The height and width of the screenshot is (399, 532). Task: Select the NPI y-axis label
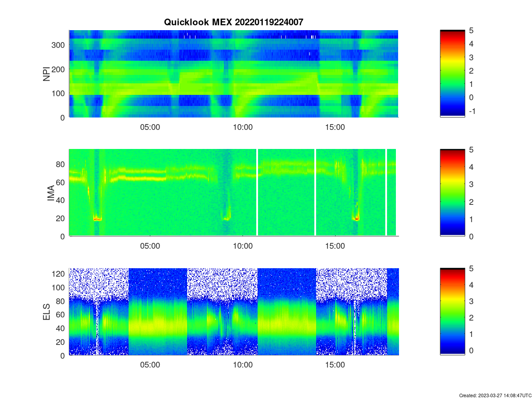click(x=47, y=74)
